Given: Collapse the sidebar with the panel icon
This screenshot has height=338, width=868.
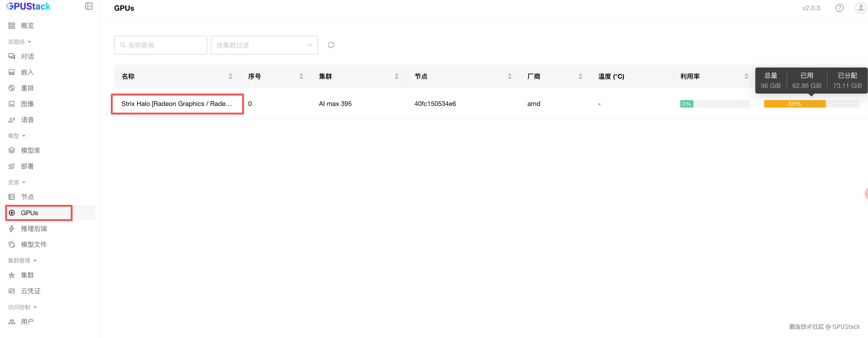Looking at the screenshot, I should tap(89, 7).
